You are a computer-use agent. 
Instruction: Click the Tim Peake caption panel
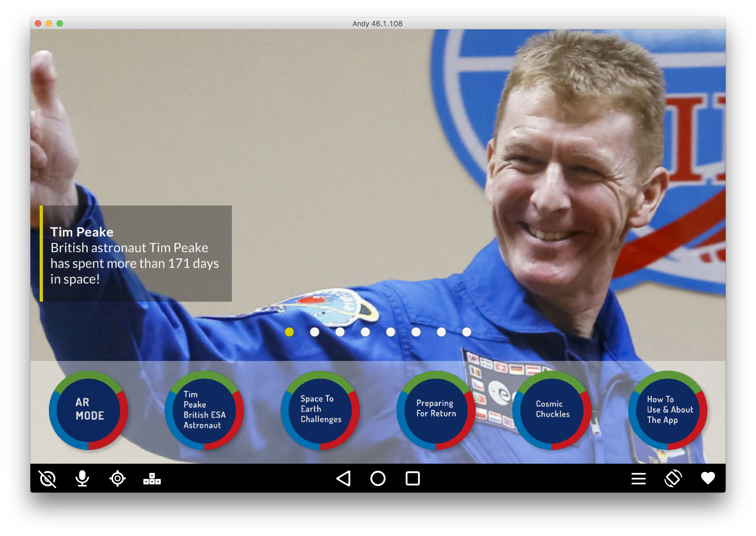tap(136, 254)
